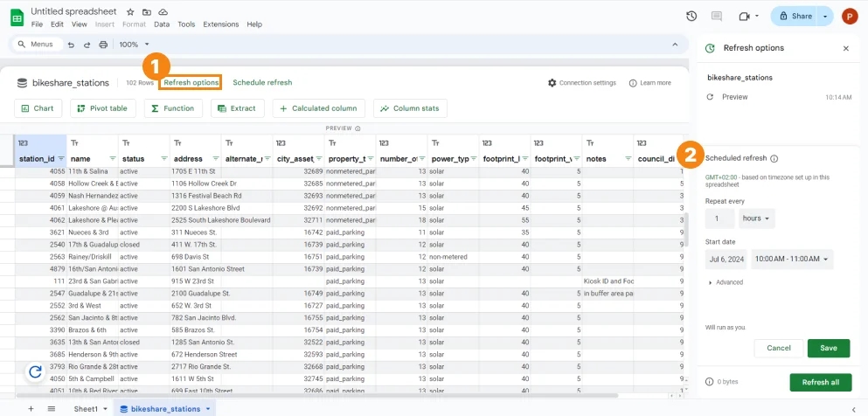Viewport: 868px width, 416px height.
Task: Star the Untitled spreadsheet document
Action: (130, 11)
